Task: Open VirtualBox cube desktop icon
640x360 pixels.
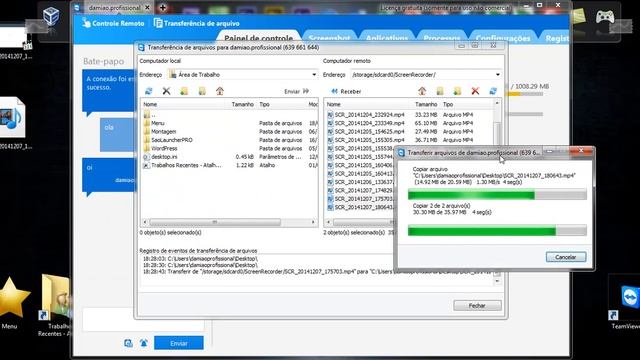Action: tap(51, 16)
